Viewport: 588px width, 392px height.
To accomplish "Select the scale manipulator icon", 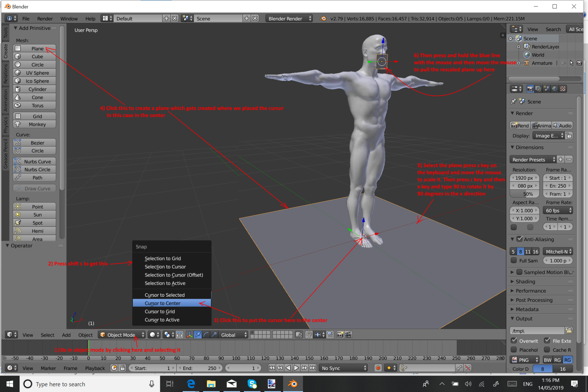I will point(214,335).
